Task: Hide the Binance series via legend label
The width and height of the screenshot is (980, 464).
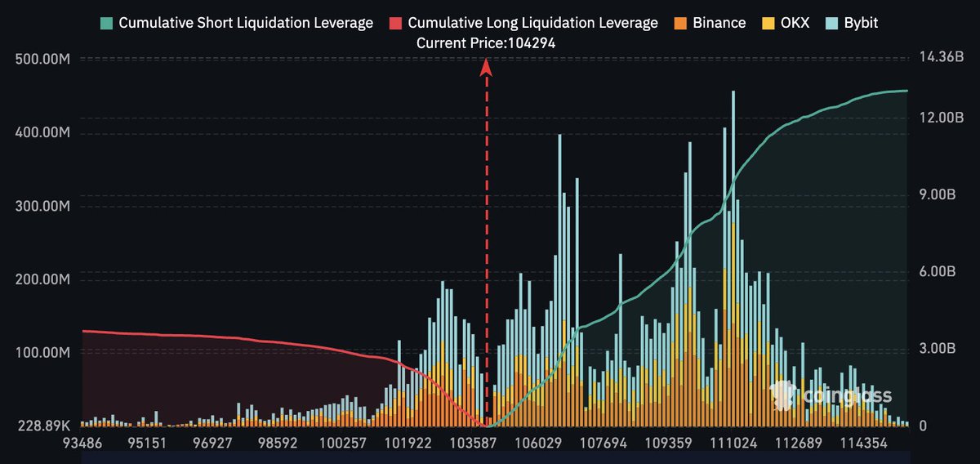Action: tap(719, 23)
